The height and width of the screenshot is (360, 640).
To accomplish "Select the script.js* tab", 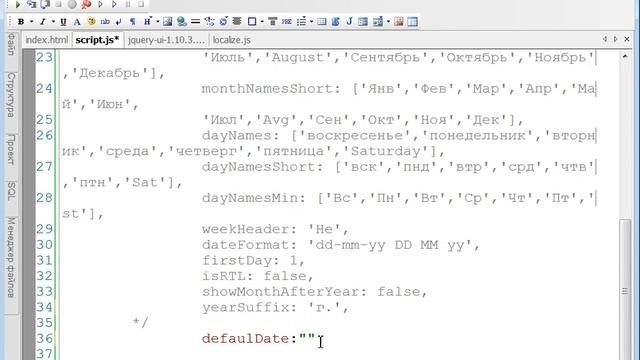I will click(x=97, y=40).
